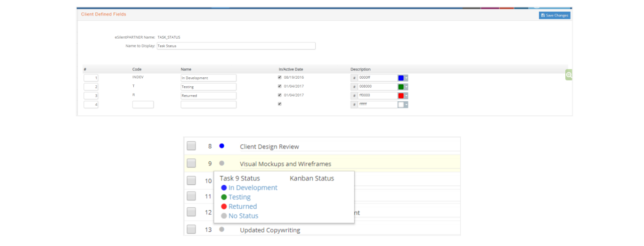Image resolution: width=644 pixels, height=246 pixels.
Task: Open the Updated Copywriting task
Action: tap(270, 230)
